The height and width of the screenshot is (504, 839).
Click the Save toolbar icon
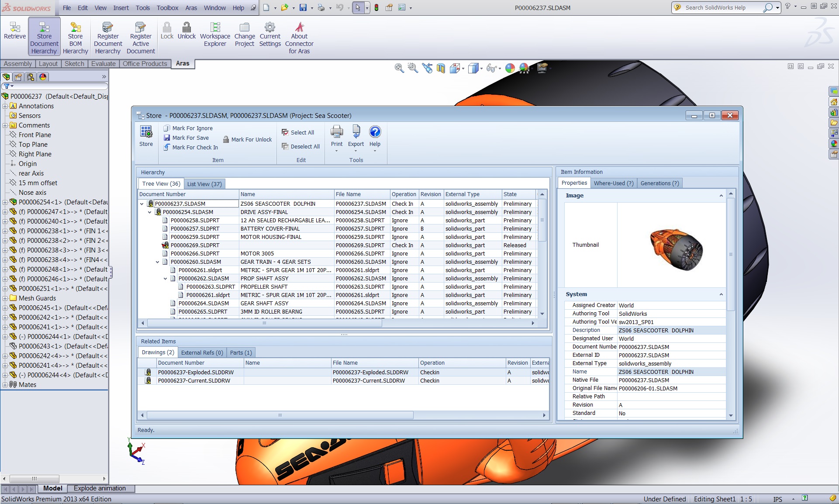click(x=303, y=7)
